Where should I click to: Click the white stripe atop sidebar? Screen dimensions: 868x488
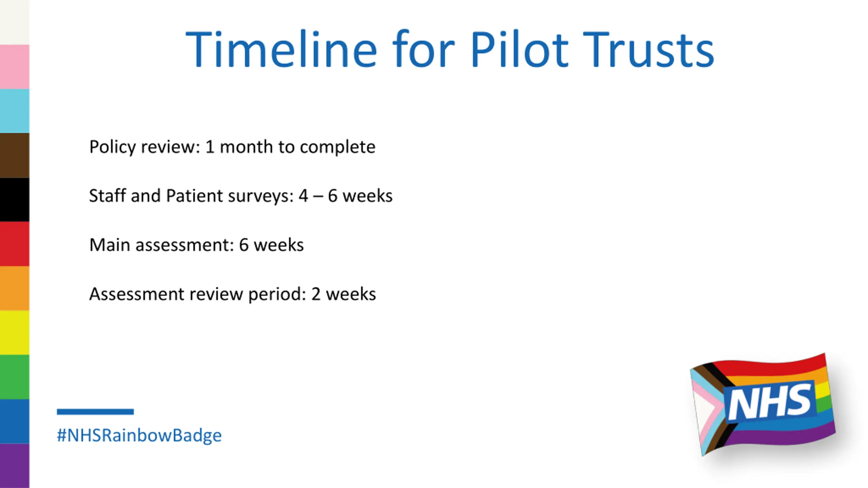point(15,22)
